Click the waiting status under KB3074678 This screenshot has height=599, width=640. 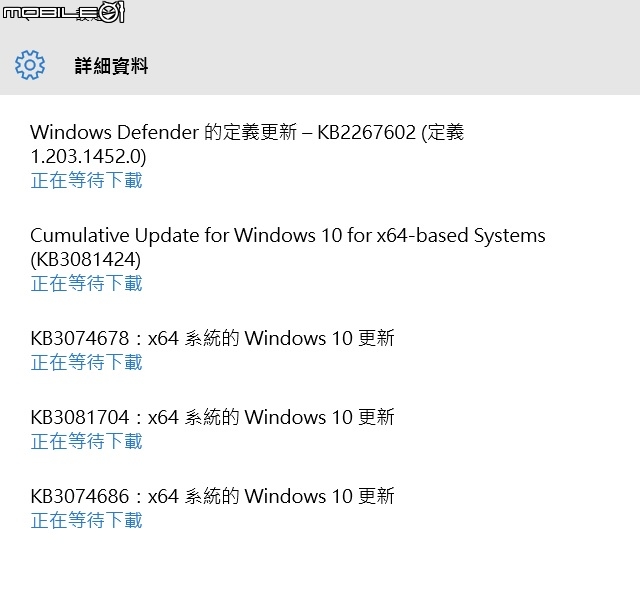87,362
